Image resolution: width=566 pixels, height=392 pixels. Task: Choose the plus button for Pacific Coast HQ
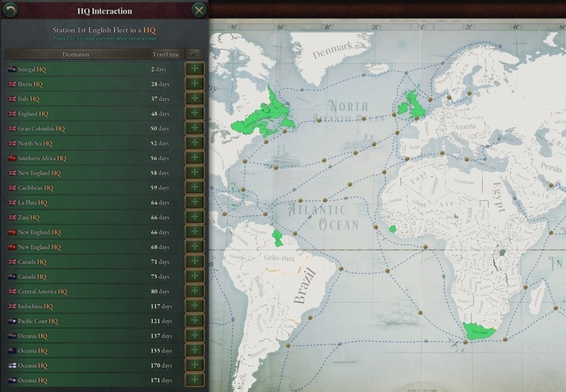(194, 321)
